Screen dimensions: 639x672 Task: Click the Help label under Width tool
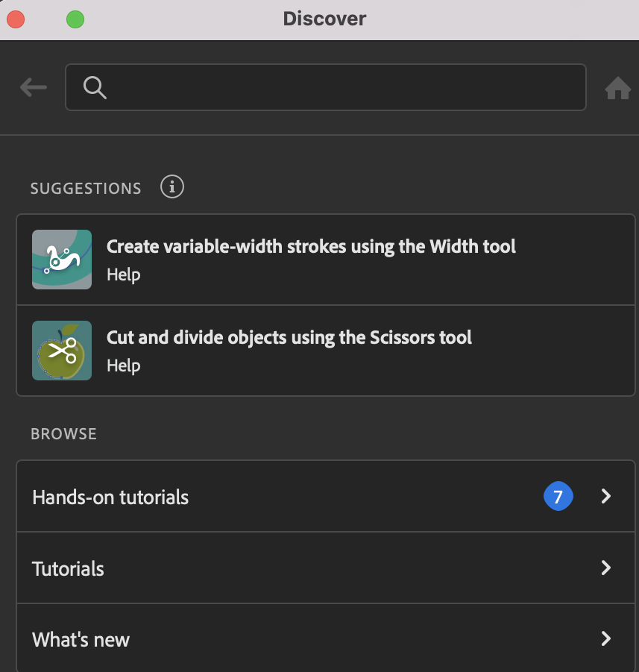(124, 274)
